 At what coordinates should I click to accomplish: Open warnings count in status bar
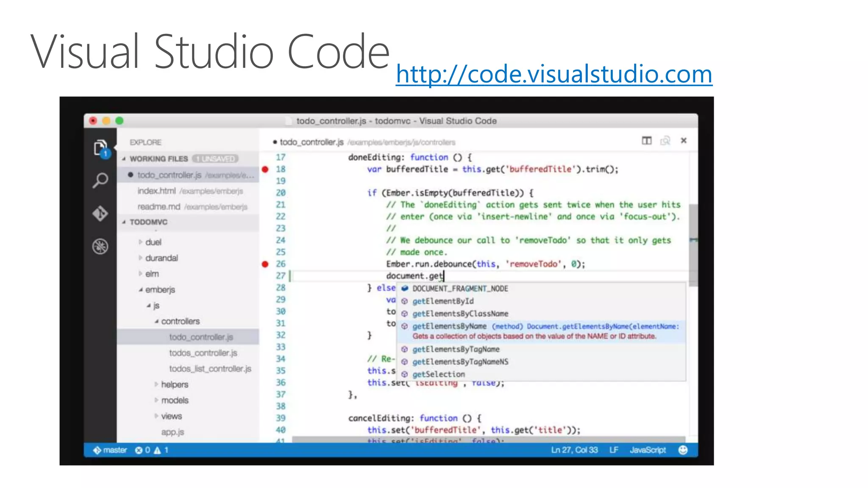(161, 450)
